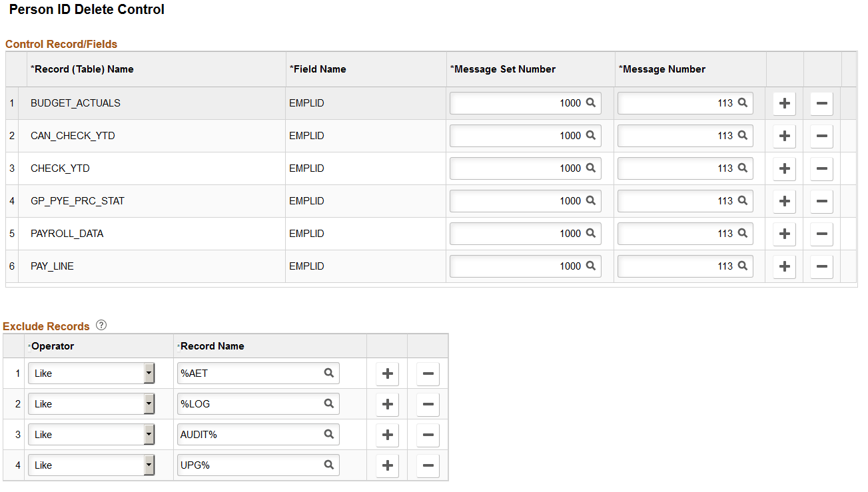The height and width of the screenshot is (492, 868).
Task: Open Record Name lookup for UPG% row
Action: pos(329,465)
